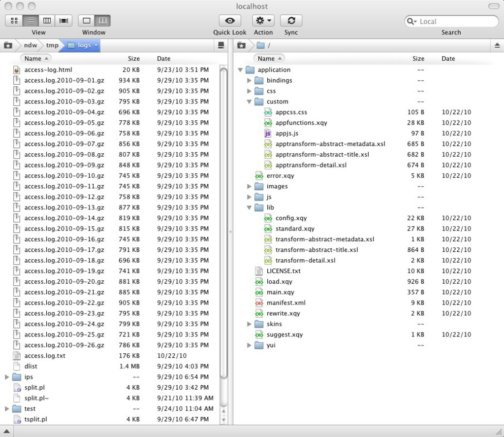504x437 pixels.
Task: Select the main.xqy file icon
Action: pyautogui.click(x=259, y=292)
